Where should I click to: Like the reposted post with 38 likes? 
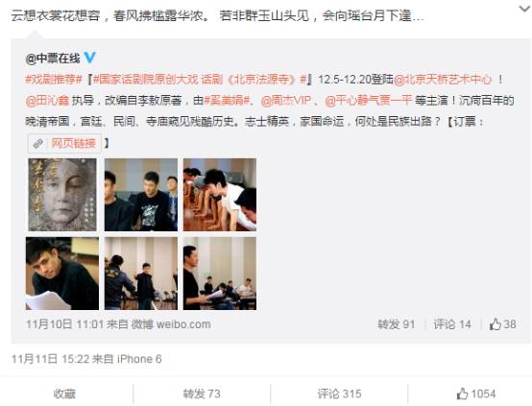point(502,324)
